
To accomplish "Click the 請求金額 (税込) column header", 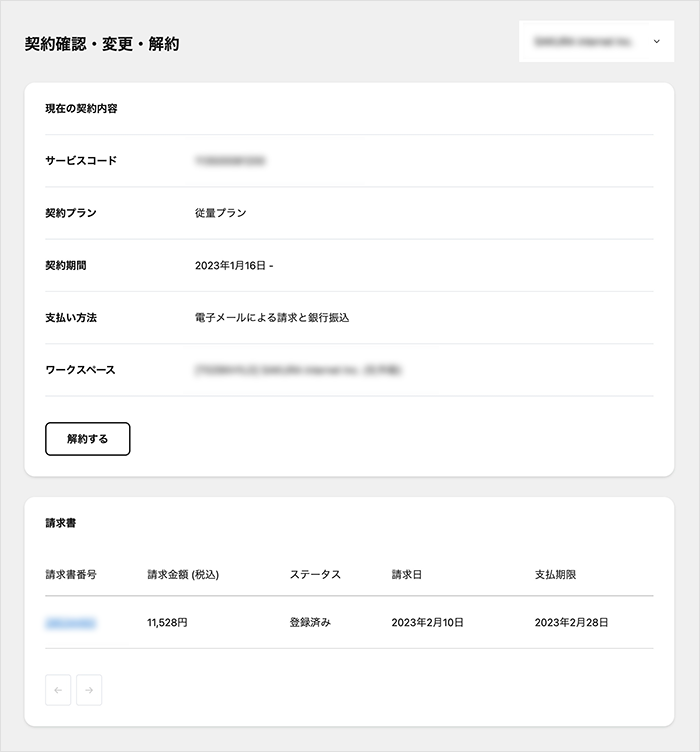I will pos(182,575).
